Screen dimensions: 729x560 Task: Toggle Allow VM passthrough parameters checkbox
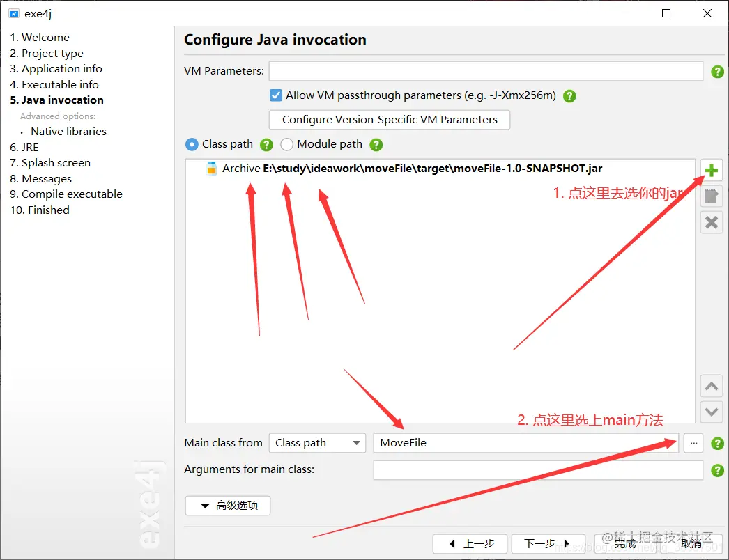point(276,95)
